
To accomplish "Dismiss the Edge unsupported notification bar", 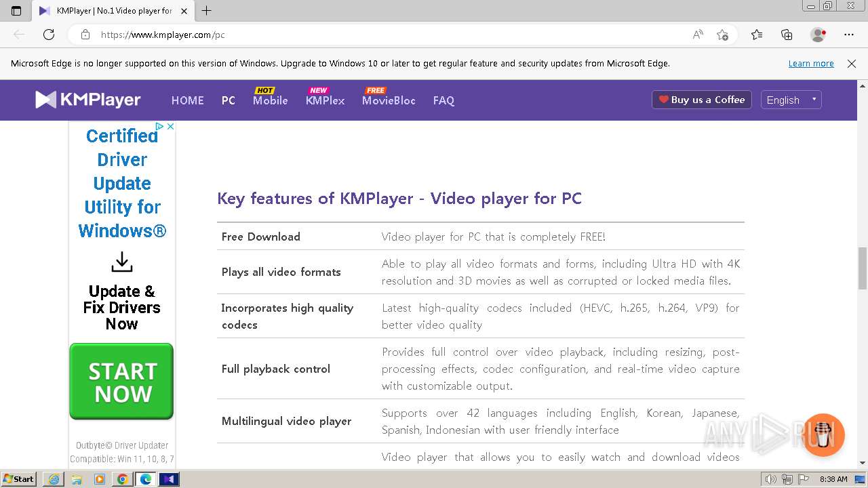I will pos(852,64).
